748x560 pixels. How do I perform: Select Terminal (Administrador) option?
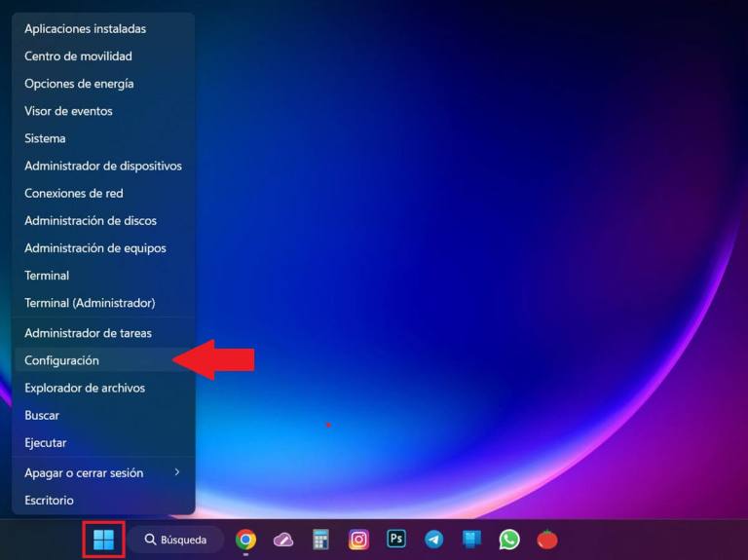[x=90, y=303]
